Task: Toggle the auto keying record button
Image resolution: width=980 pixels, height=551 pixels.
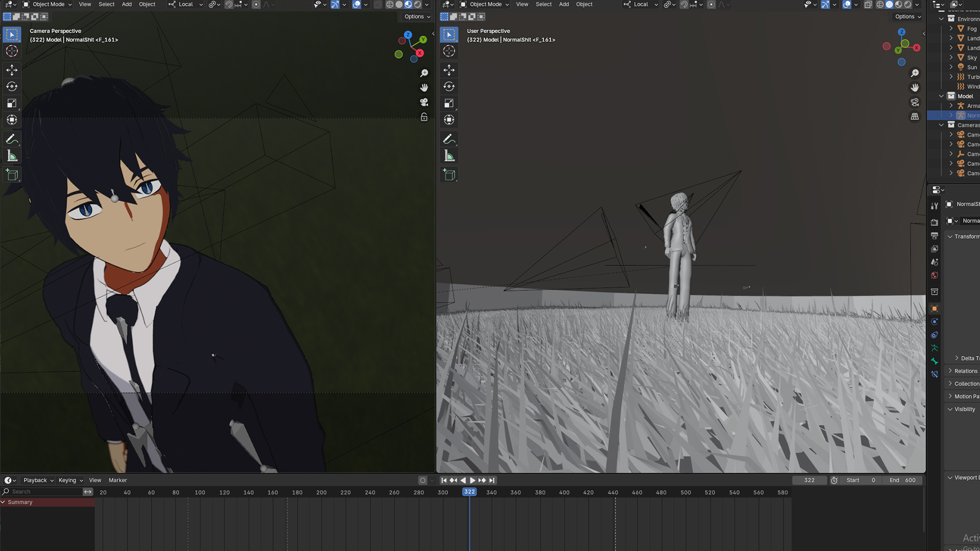Action: pos(423,480)
